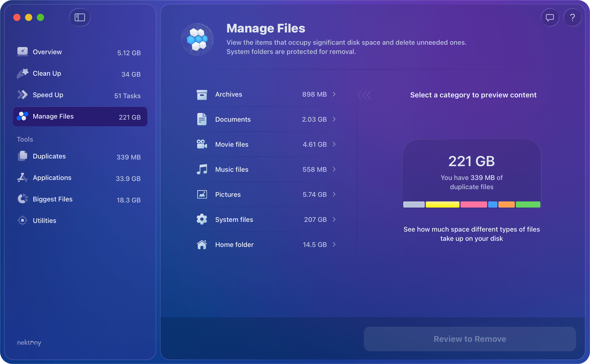Open the Biggest Files pie chart icon

pyautogui.click(x=23, y=199)
